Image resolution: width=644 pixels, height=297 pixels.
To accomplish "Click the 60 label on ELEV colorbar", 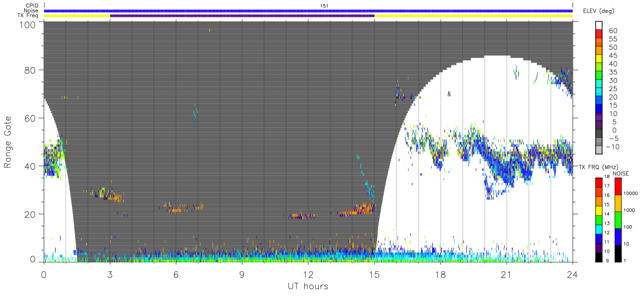I will click(612, 30).
